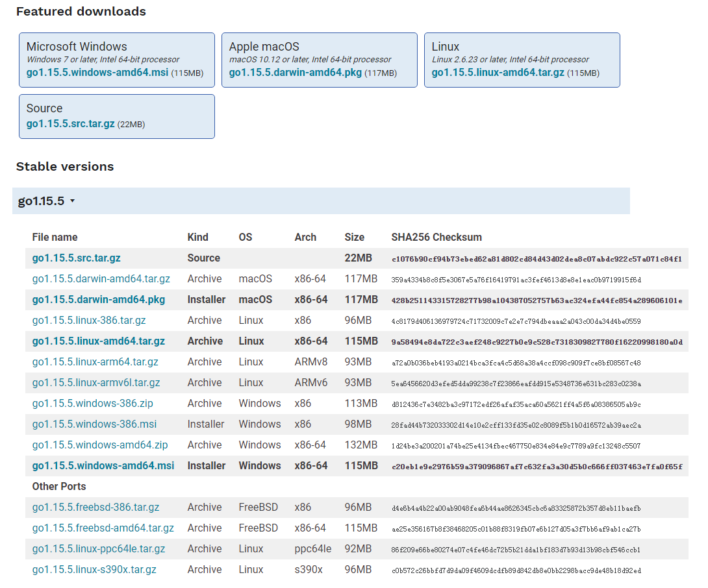Click the checksum in the go1.15.5.src.tar.gz row

pyautogui.click(x=537, y=259)
